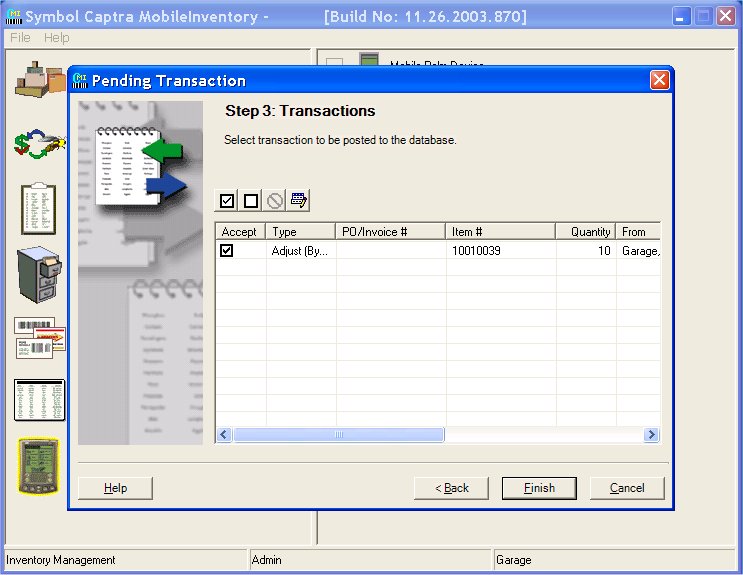
Task: Open the dollar-sign transactions sidebar icon
Action: click(x=40, y=144)
